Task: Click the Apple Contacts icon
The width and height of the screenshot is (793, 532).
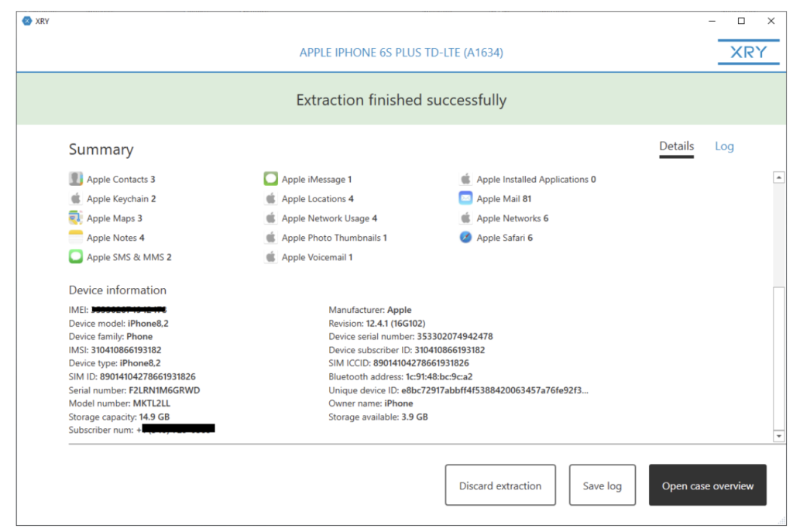Action: pos(76,179)
